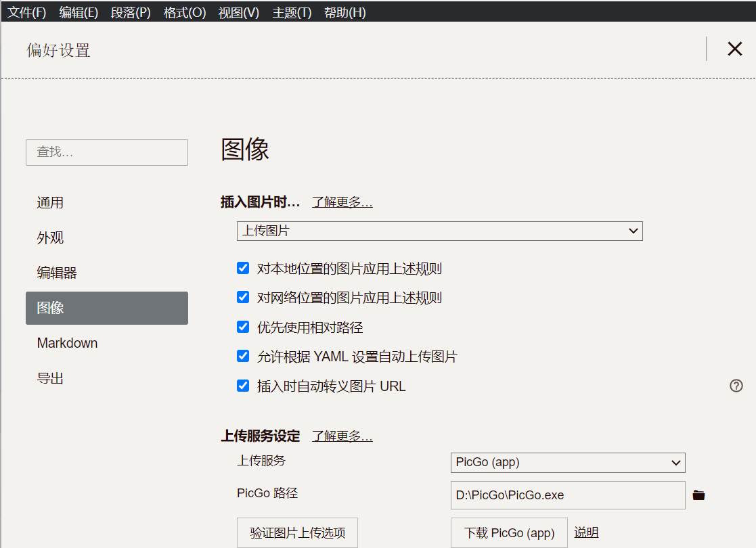This screenshot has width=756, height=548.
Task: Open the 主题(T) menu
Action: 292,13
